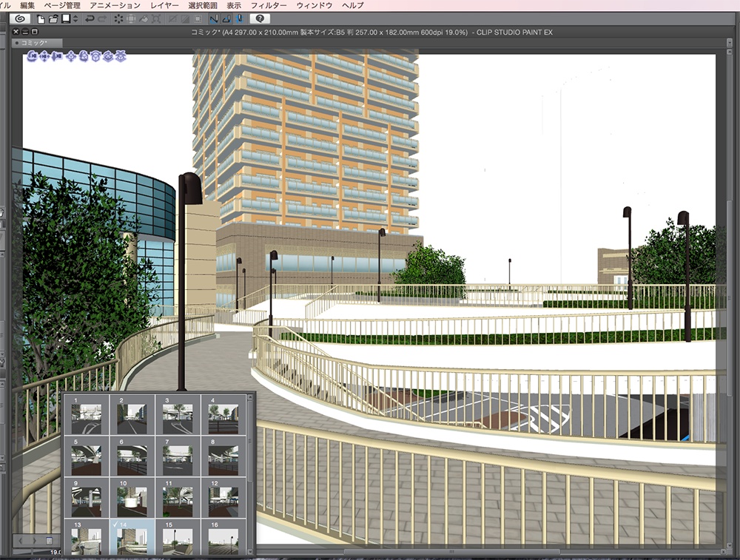This screenshot has height=560, width=740.
Task: Select camera preset thumbnail 5
Action: [x=87, y=456]
